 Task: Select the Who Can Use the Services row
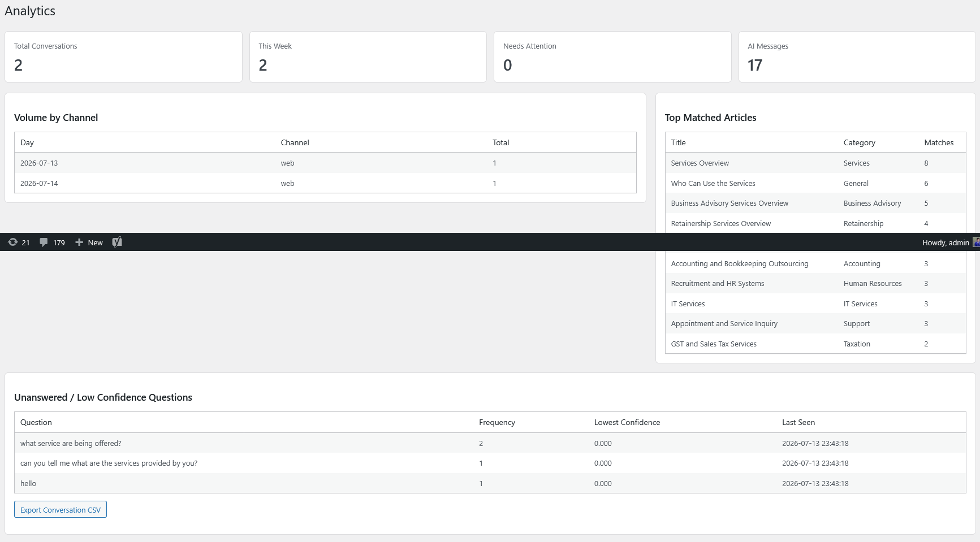pos(815,183)
